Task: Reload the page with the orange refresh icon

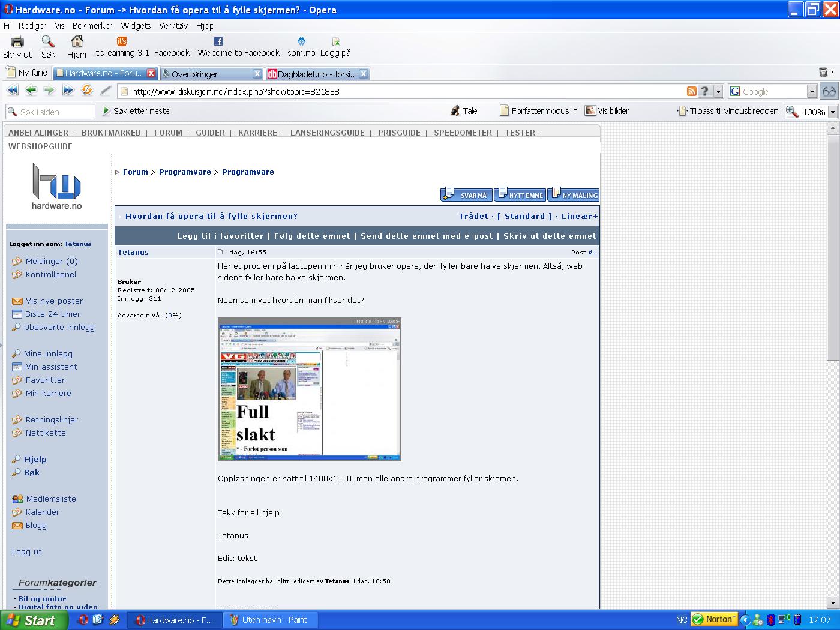Action: (x=87, y=91)
